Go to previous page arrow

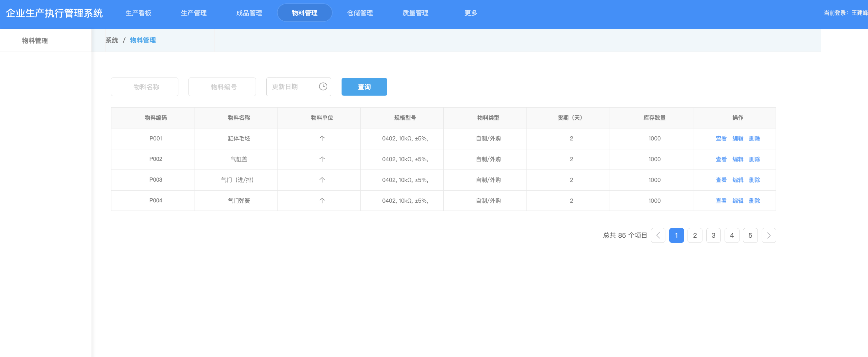point(658,236)
